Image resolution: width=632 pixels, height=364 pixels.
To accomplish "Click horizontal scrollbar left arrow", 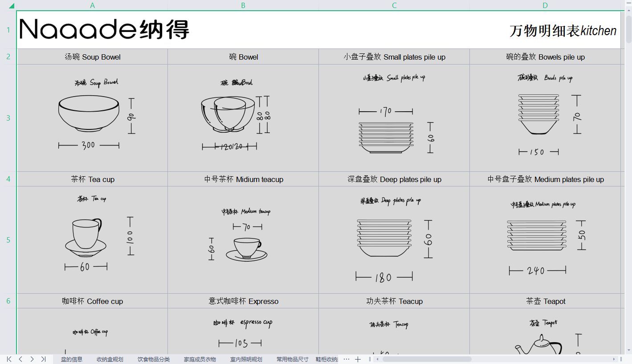I will click(x=377, y=359).
